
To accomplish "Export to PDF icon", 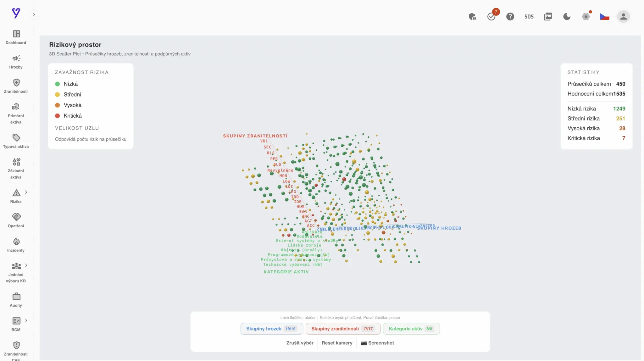I will (548, 16).
